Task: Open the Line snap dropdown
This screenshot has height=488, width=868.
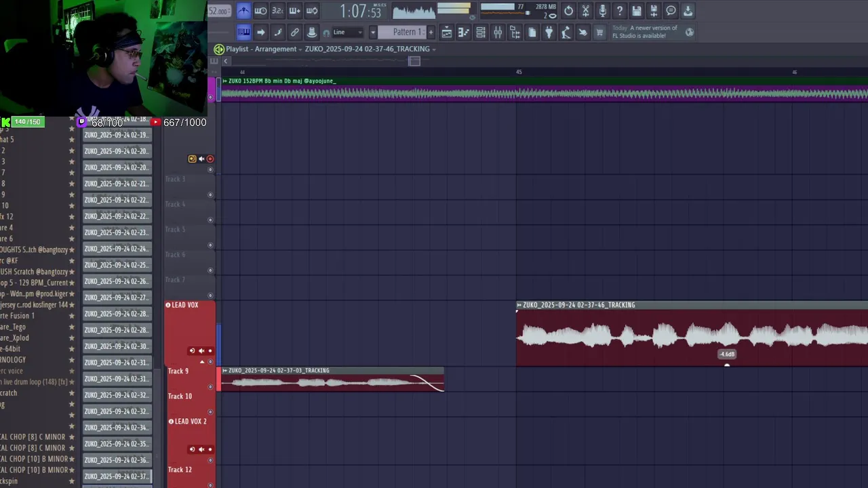Action: (x=348, y=32)
